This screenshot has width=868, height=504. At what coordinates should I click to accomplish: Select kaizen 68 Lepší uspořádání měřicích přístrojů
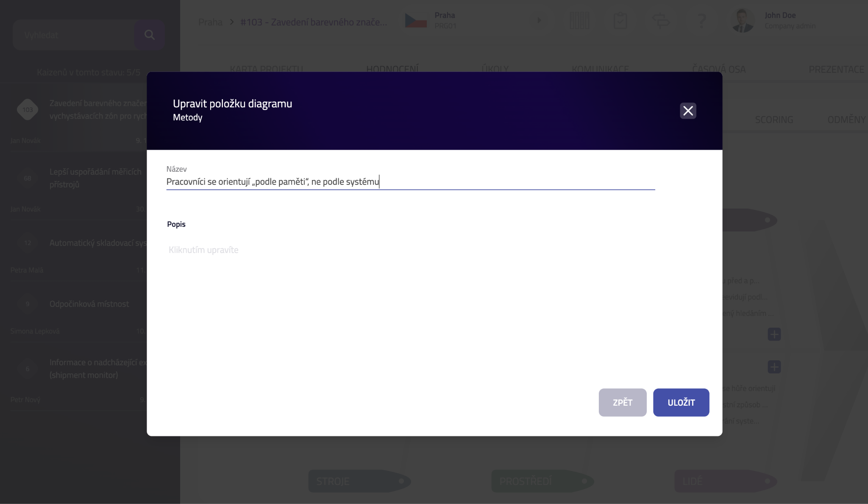click(95, 178)
